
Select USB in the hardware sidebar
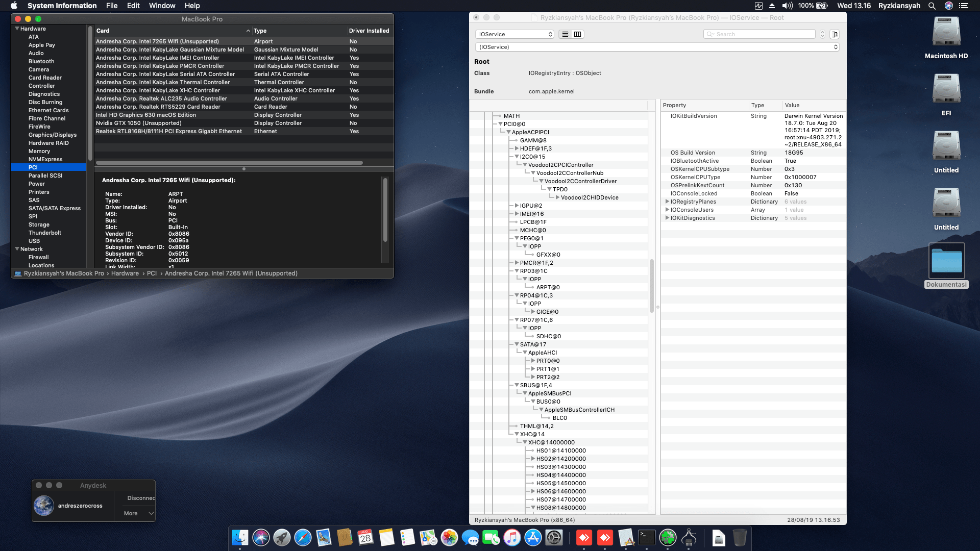[x=34, y=241]
